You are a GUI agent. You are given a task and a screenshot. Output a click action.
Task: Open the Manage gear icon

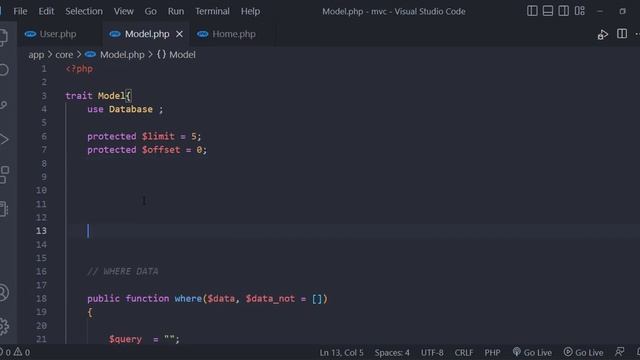pyautogui.click(x=4, y=326)
